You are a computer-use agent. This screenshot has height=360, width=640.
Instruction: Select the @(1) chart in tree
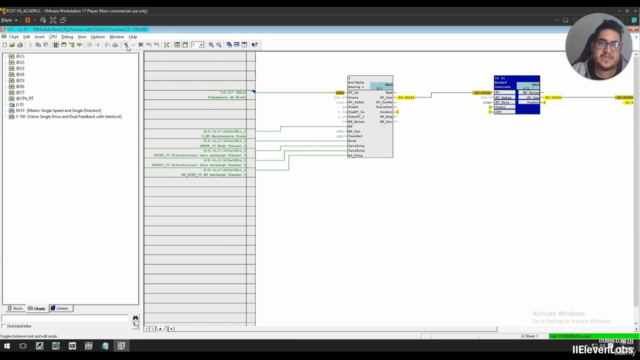pyautogui.click(x=17, y=56)
